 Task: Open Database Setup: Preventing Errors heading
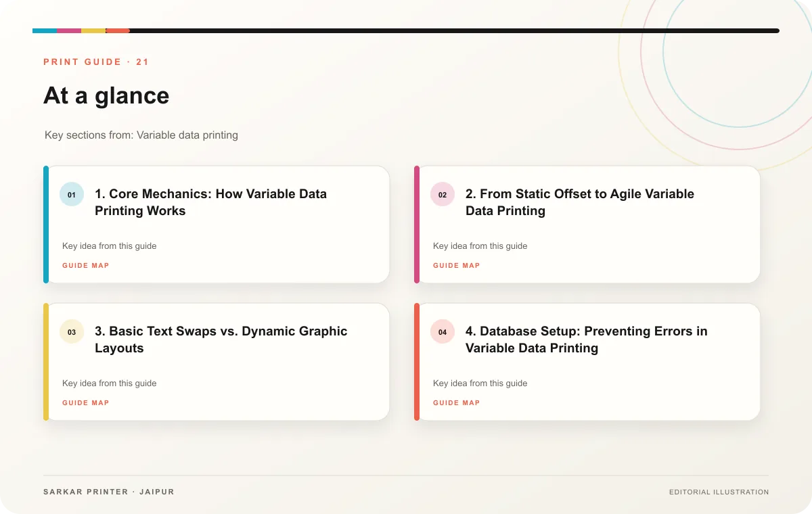586,340
